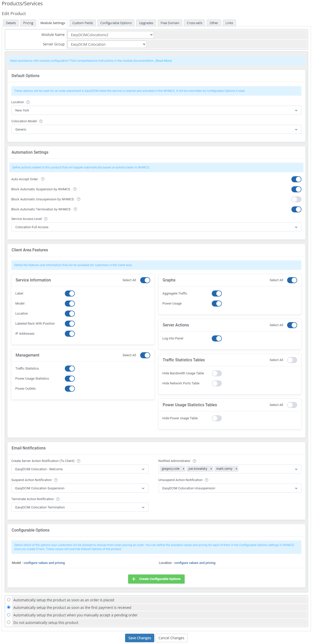Switch to the Pricing tab
The image size is (313, 644).
(28, 23)
